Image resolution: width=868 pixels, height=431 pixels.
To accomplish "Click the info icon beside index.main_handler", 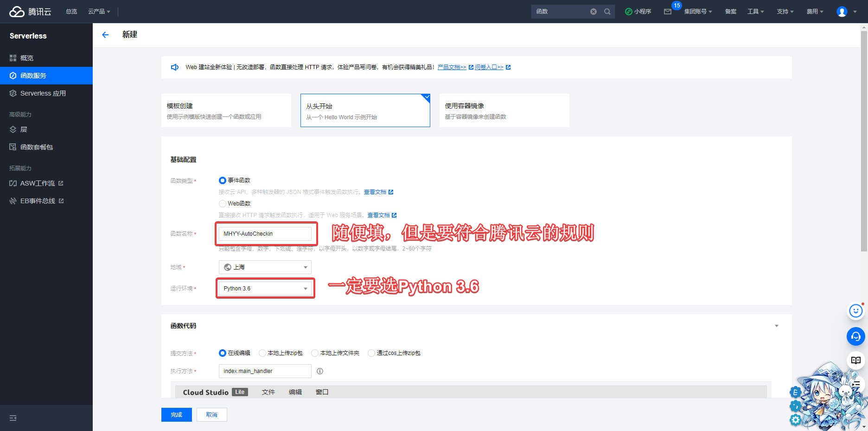I will click(x=320, y=371).
